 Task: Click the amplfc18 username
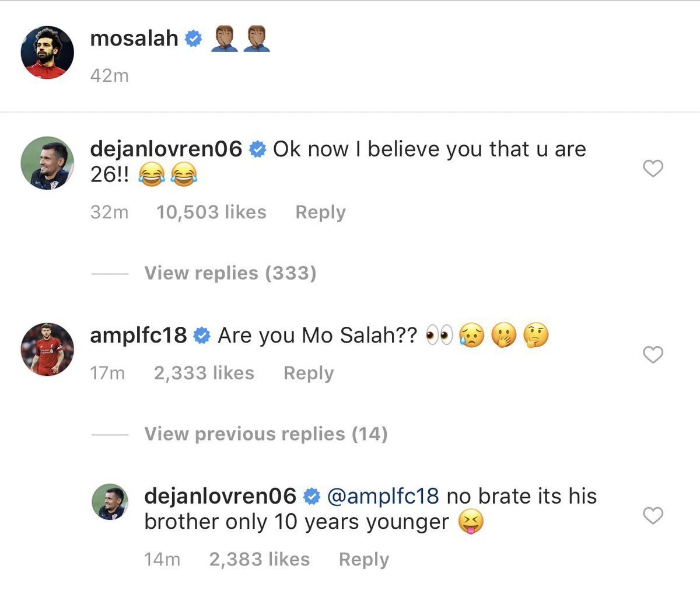coord(138,336)
